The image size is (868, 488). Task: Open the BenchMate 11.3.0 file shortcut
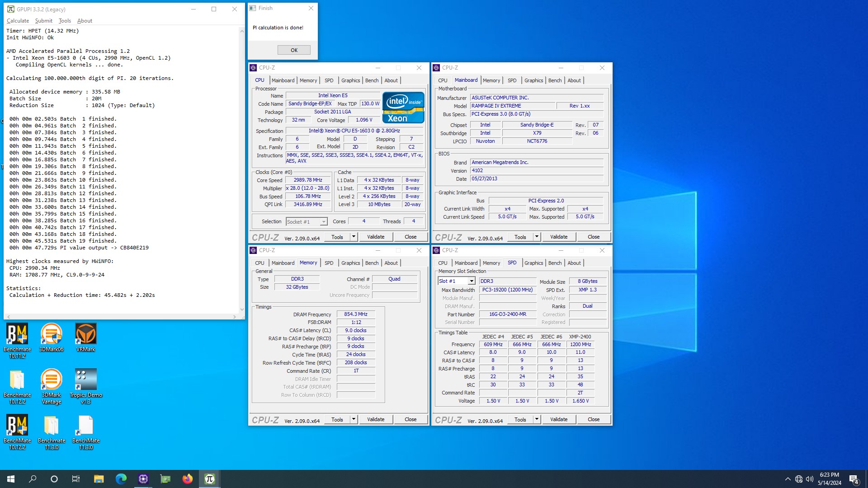(85, 432)
